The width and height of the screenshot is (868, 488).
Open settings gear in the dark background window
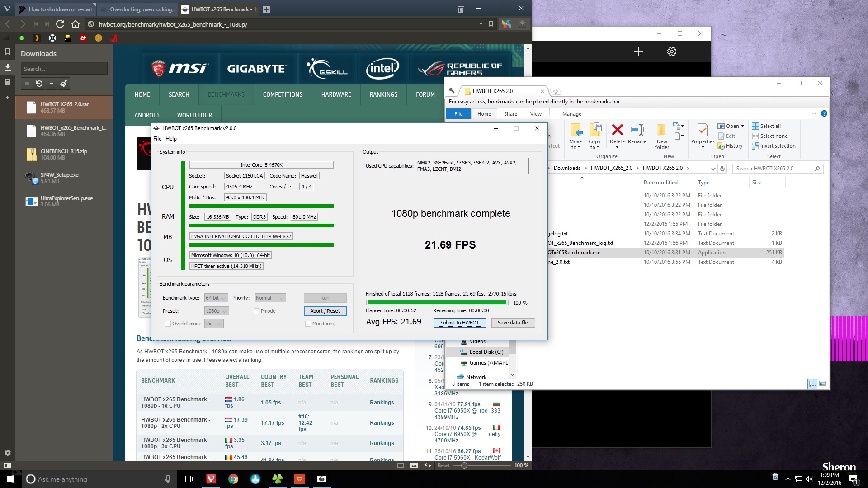pos(672,52)
